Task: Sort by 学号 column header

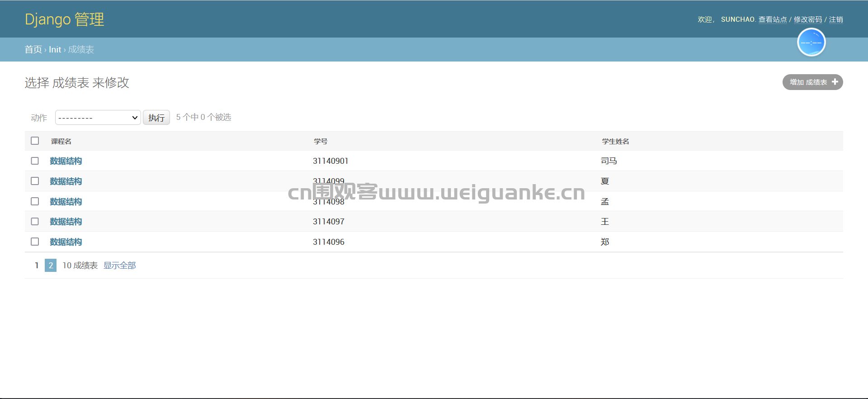Action: point(321,142)
